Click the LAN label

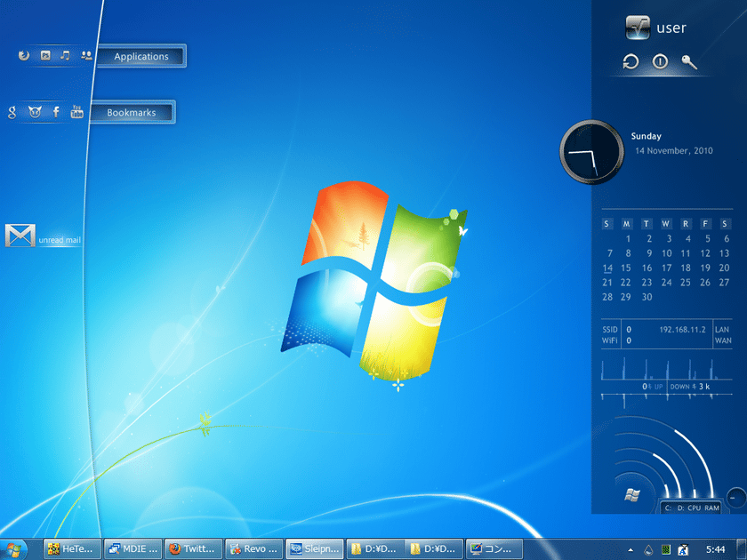pyautogui.click(x=722, y=330)
